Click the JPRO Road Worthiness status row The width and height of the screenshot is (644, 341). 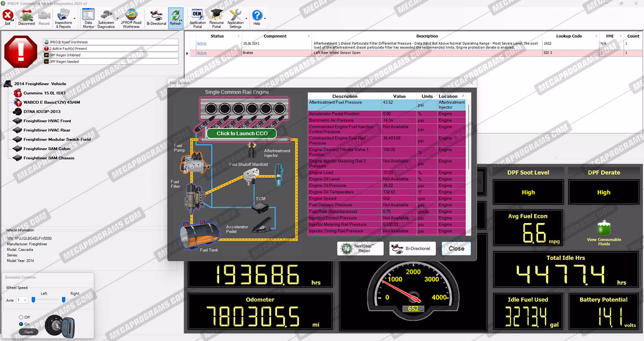pyautogui.click(x=111, y=42)
